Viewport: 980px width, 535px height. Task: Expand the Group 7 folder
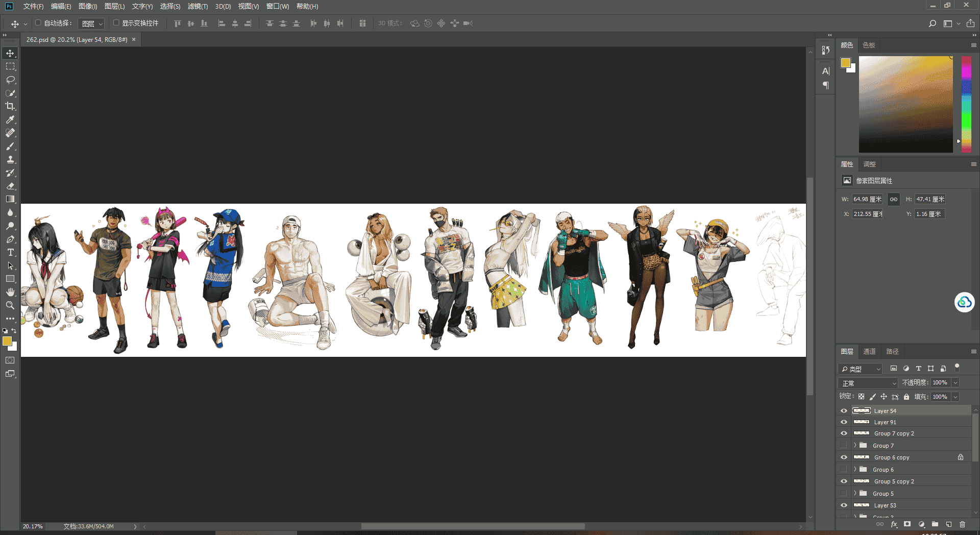(x=855, y=446)
